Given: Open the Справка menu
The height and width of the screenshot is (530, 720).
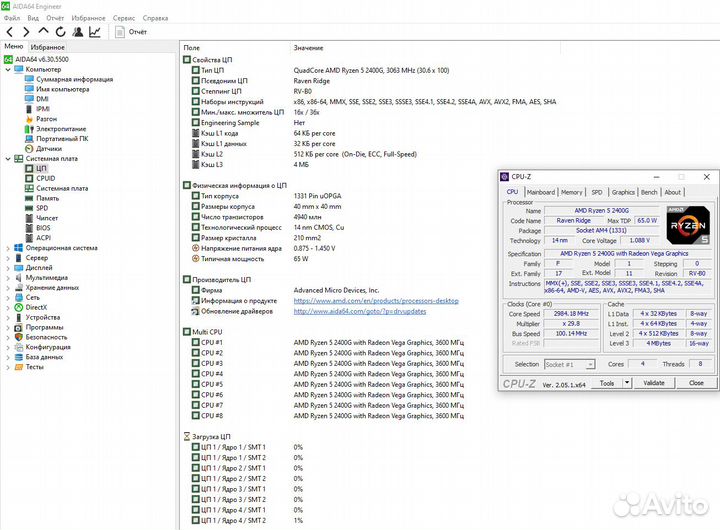Looking at the screenshot, I should [x=155, y=18].
